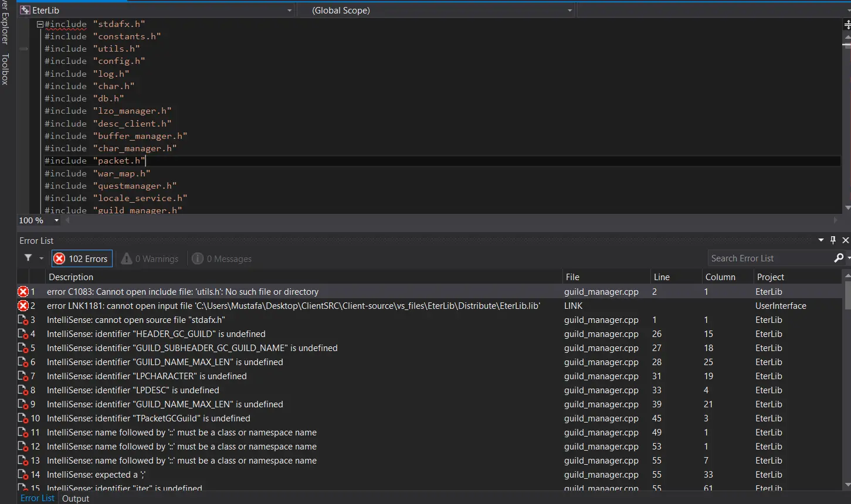Screen dimensions: 851x504
Task: Click the #include "lzo_manager.h" code line
Action: tap(108, 111)
